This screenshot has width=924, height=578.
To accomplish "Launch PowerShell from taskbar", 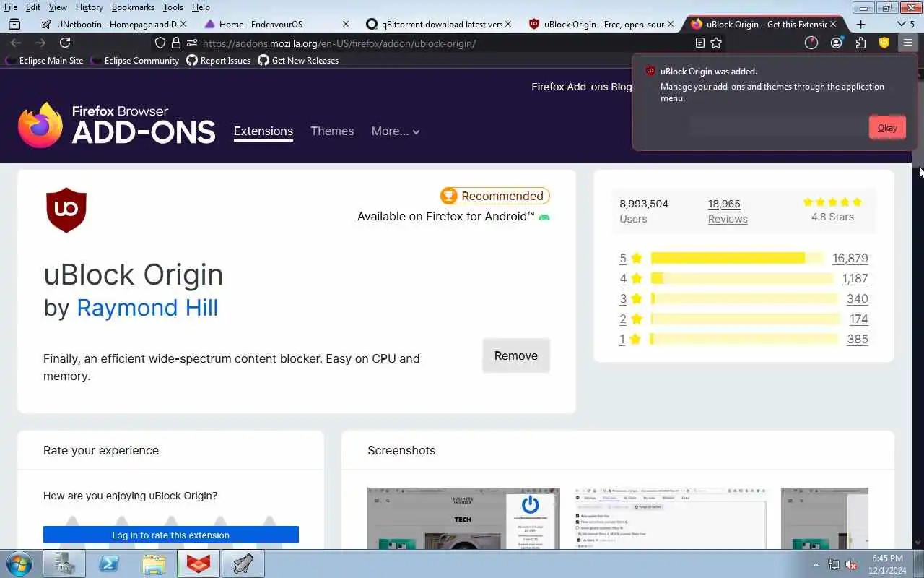I will tap(109, 564).
